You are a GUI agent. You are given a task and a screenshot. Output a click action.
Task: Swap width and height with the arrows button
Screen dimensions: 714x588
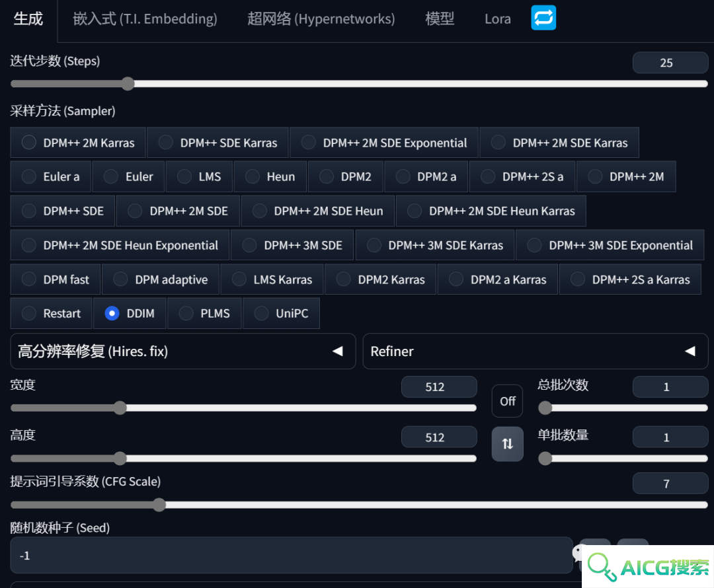[507, 444]
